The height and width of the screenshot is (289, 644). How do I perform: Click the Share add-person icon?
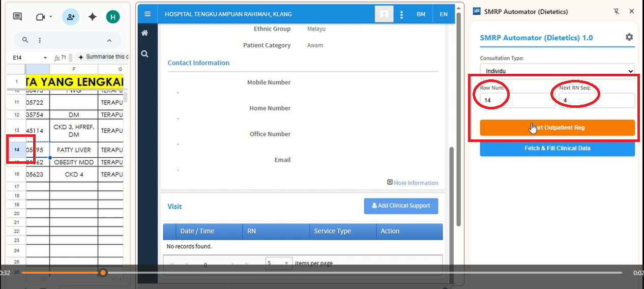coord(71,17)
